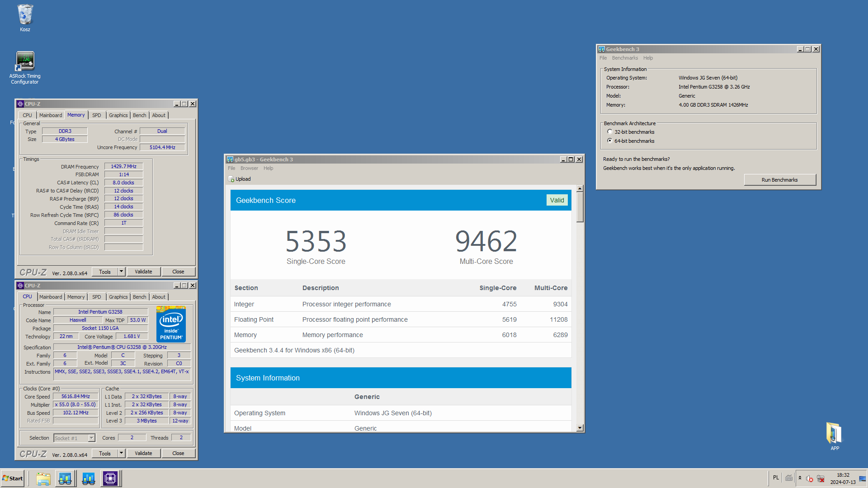The image size is (868, 488).
Task: Show hidden tray icons with the double chevron
Action: click(x=800, y=478)
